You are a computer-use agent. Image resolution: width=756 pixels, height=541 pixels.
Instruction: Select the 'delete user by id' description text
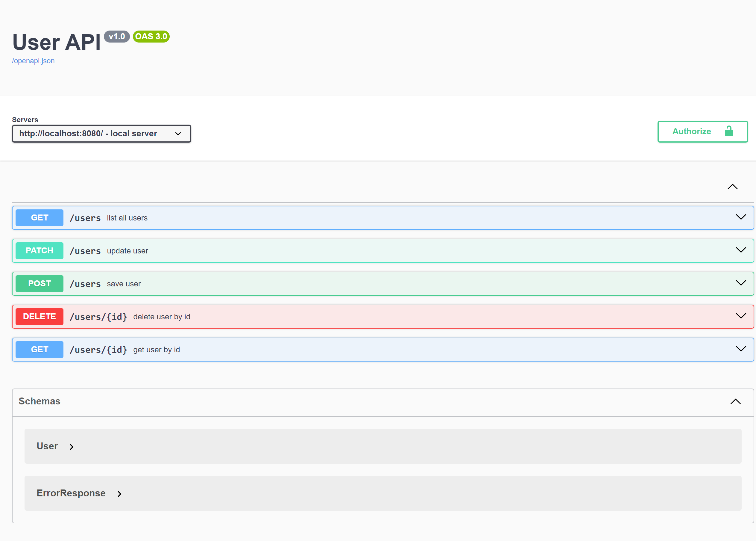[x=162, y=317]
